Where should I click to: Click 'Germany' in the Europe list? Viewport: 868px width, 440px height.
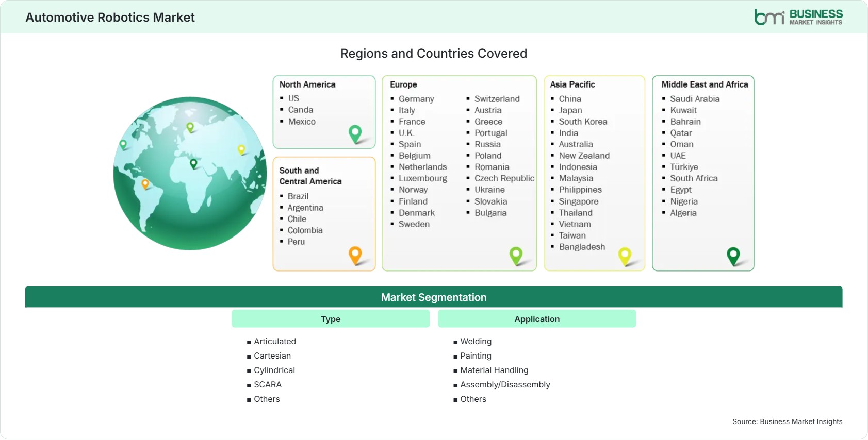[x=416, y=99]
